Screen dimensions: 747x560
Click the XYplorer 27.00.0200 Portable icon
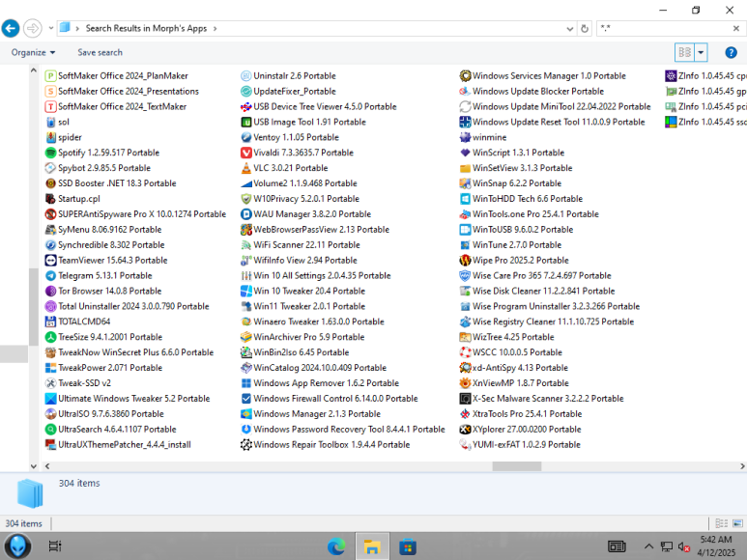[465, 429]
